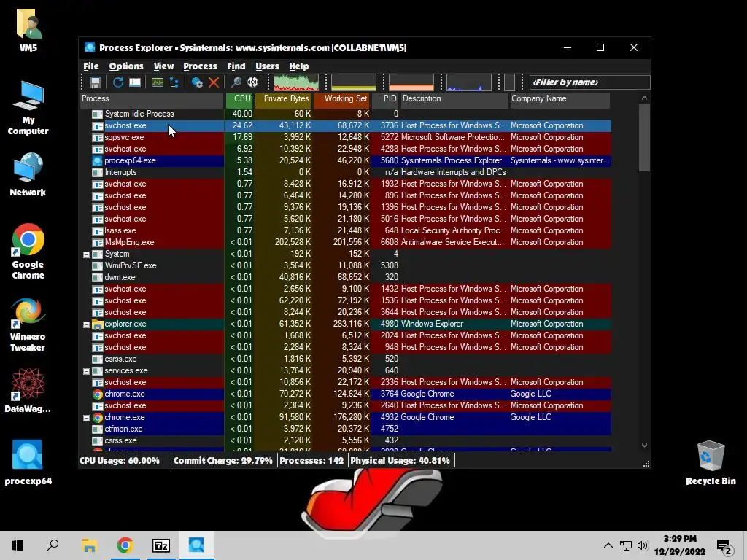Select the System Idle Process row
The width and height of the screenshot is (747, 560).
coord(345,114)
